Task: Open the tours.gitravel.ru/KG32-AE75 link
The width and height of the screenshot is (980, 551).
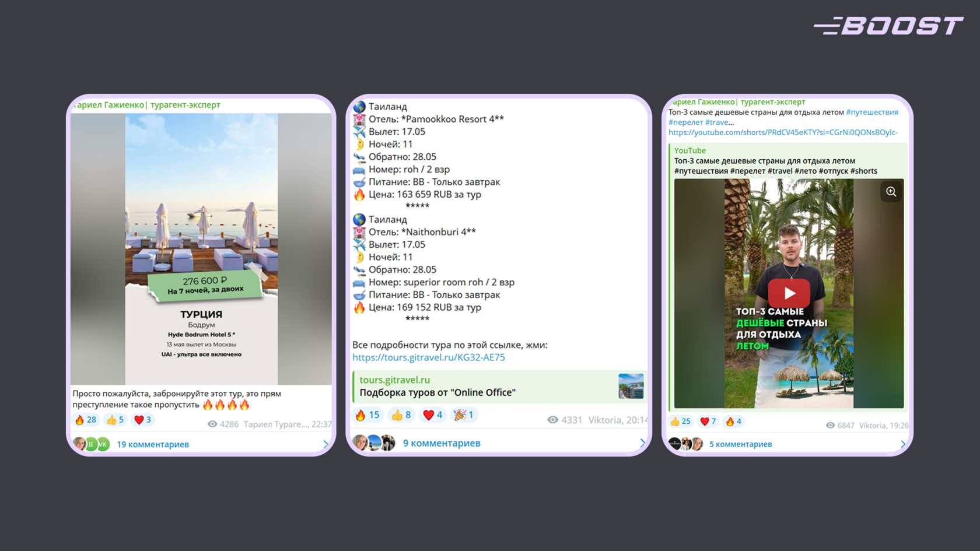Action: (x=429, y=357)
